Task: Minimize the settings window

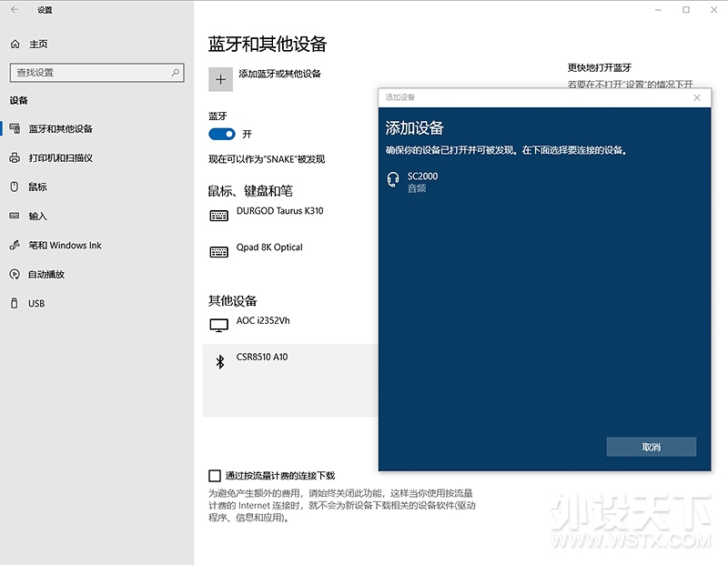Action: click(x=658, y=10)
